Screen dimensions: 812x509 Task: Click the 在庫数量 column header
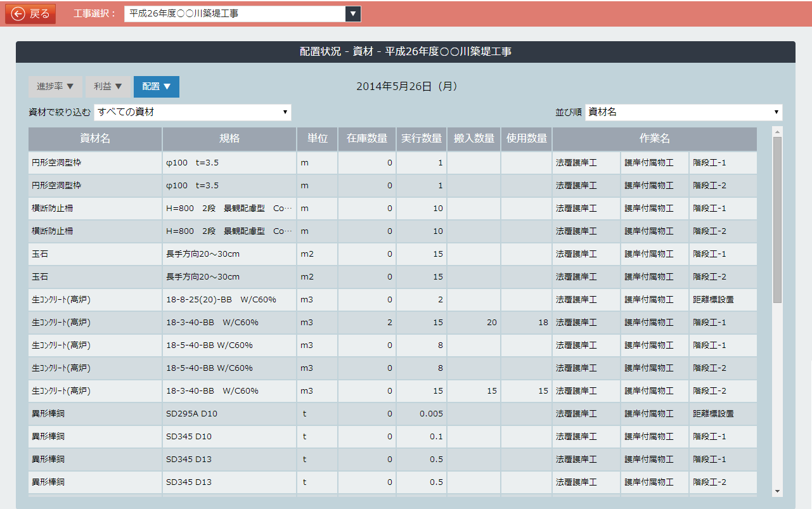(367, 139)
